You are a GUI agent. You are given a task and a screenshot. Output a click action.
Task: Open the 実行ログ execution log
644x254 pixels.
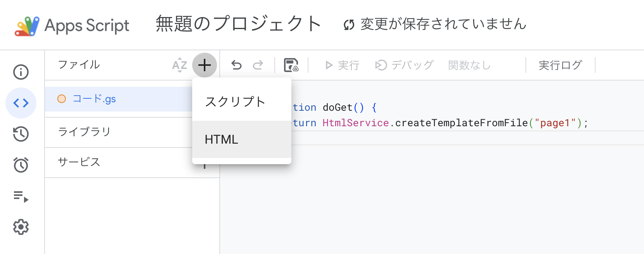pyautogui.click(x=560, y=65)
